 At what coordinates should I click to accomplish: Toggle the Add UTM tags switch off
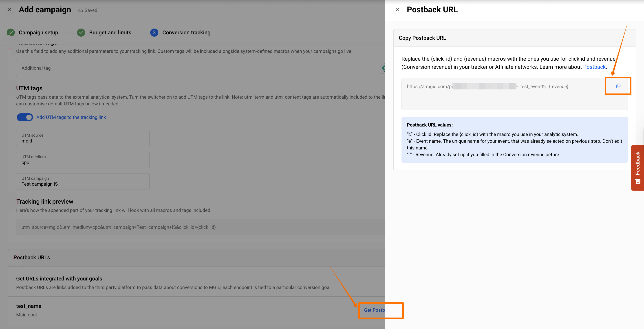[25, 117]
